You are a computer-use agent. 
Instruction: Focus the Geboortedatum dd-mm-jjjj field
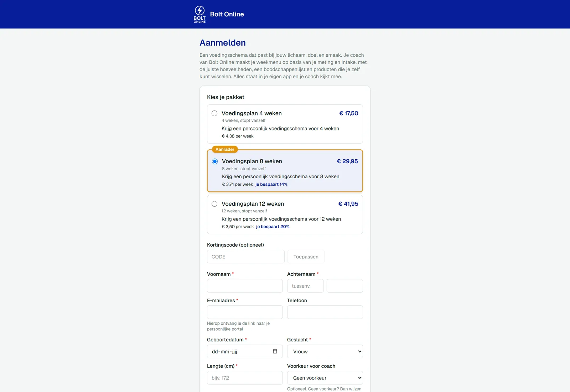(x=245, y=351)
